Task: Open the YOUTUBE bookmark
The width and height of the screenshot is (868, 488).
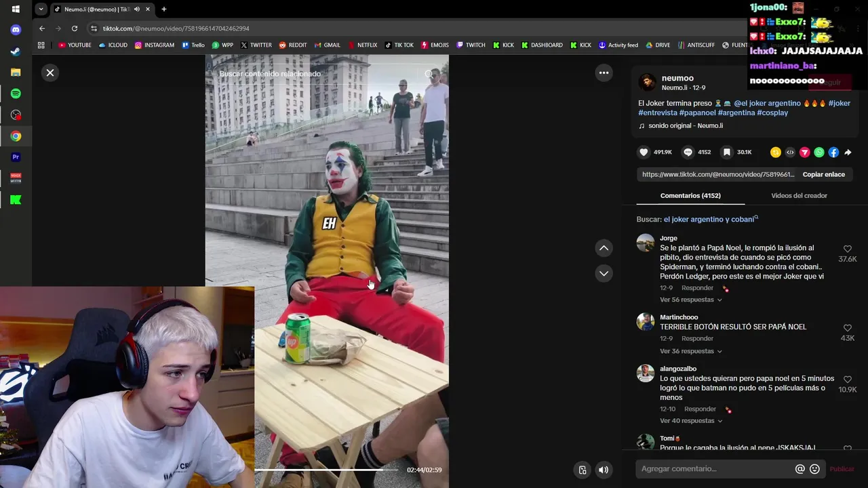Action: pos(75,45)
